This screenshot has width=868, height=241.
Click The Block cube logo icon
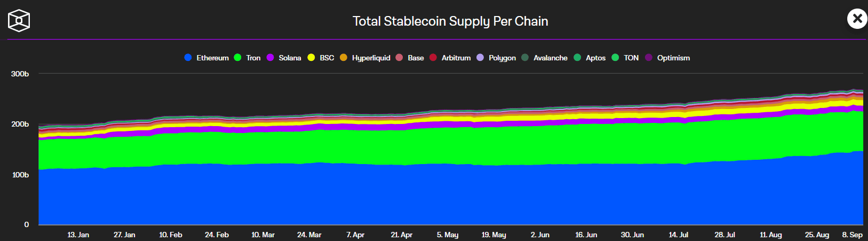coord(19,21)
